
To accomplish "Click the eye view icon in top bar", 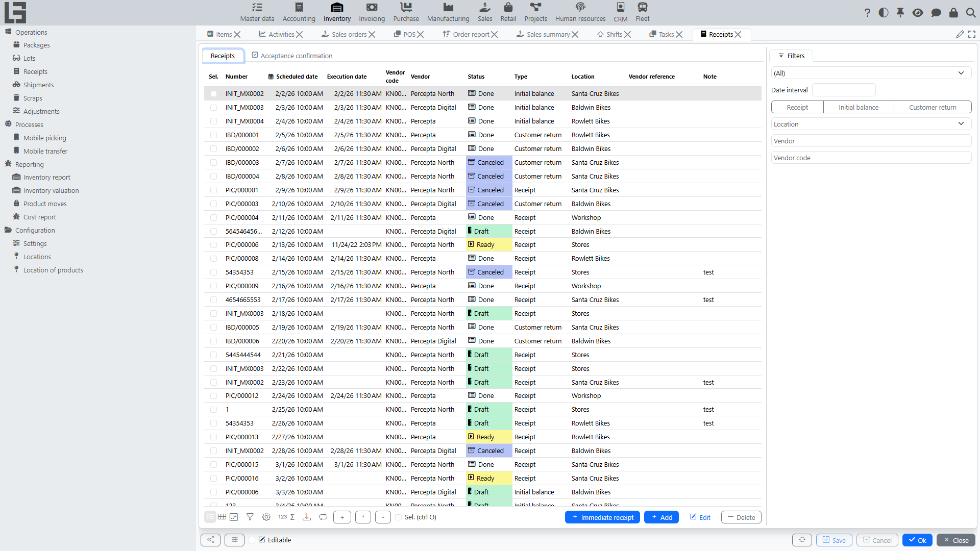I will tap(918, 13).
